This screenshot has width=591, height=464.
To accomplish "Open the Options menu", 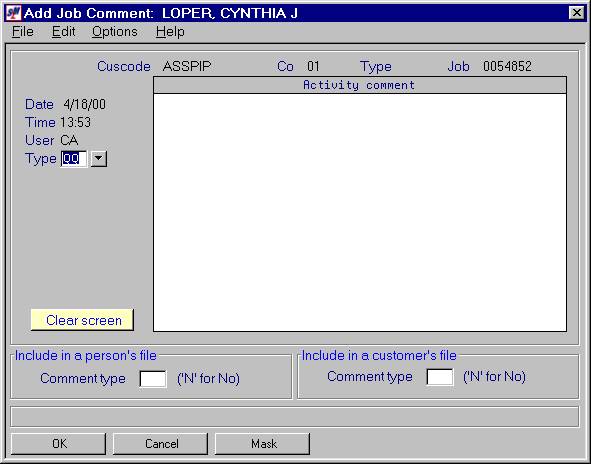I will coord(115,32).
